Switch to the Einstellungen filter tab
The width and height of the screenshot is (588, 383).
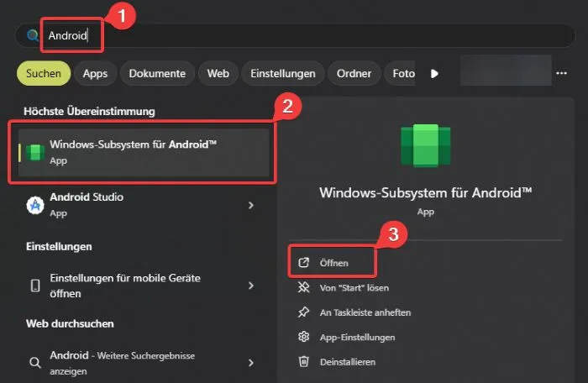(283, 74)
